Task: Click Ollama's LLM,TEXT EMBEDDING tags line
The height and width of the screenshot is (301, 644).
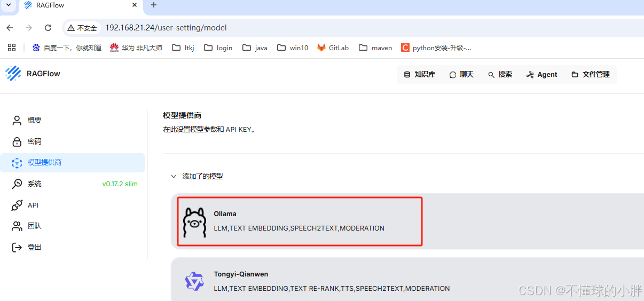Action: point(299,228)
